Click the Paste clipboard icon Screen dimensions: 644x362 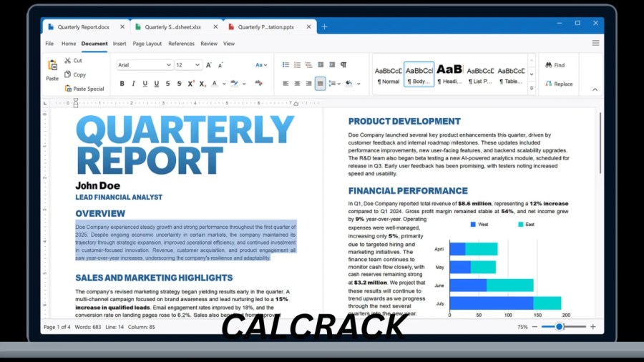(x=52, y=66)
